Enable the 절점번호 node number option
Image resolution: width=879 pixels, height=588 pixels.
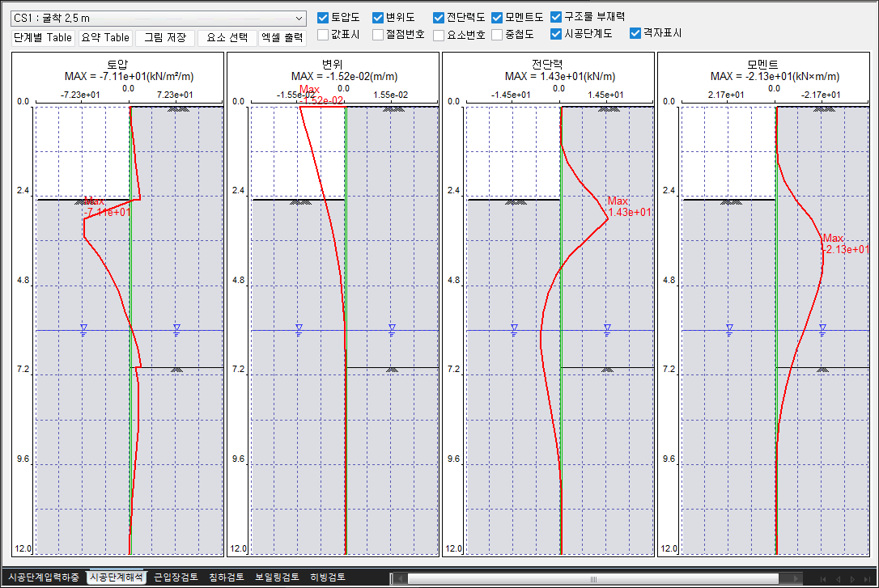pyautogui.click(x=378, y=35)
